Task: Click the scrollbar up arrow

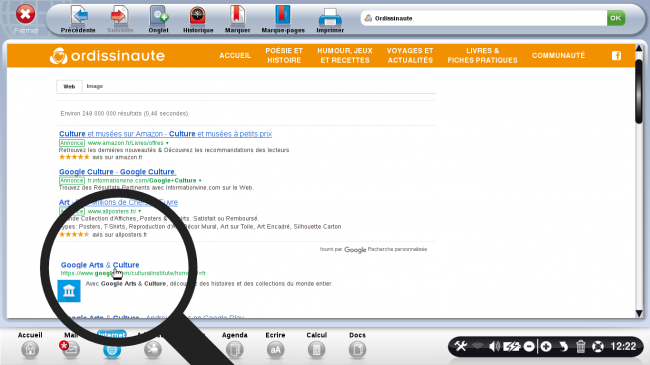Action: point(639,49)
